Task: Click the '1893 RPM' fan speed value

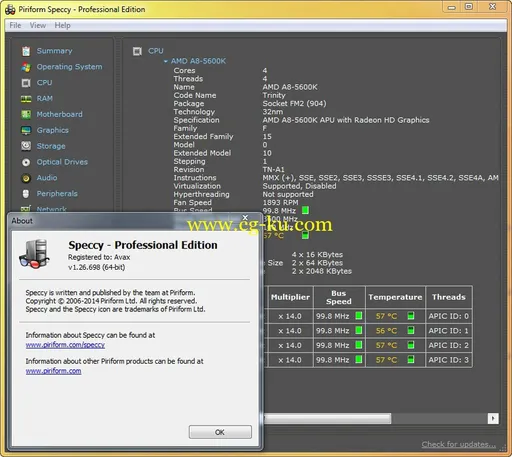Action: click(x=280, y=203)
